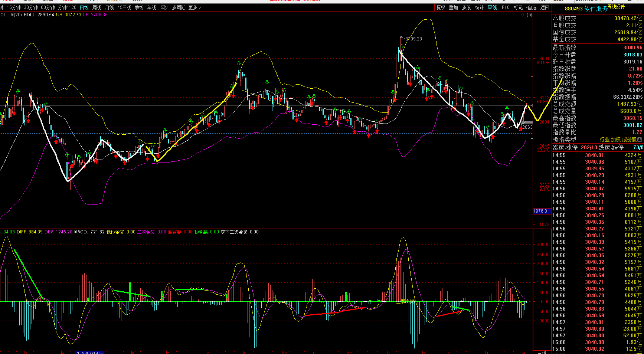644x354 pixels.
Task: Click the 2863 price tag near last candle
Action: 527,127
